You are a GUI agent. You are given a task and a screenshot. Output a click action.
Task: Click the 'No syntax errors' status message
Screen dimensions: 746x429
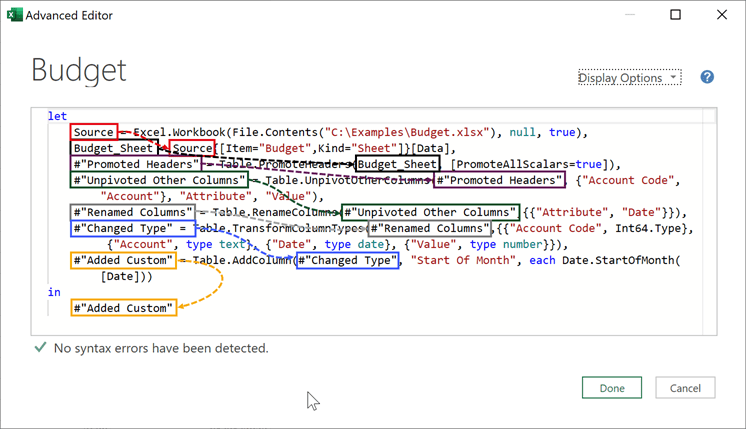coord(161,348)
